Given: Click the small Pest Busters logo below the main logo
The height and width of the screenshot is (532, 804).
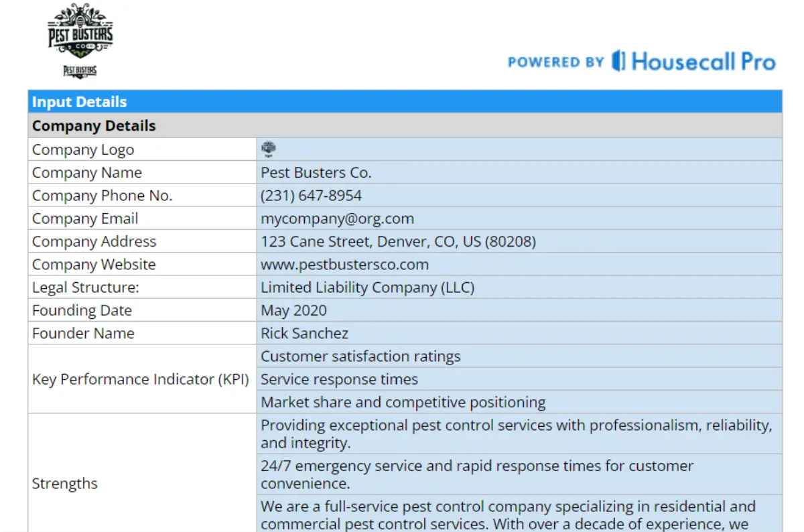Looking at the screenshot, I should (x=80, y=71).
